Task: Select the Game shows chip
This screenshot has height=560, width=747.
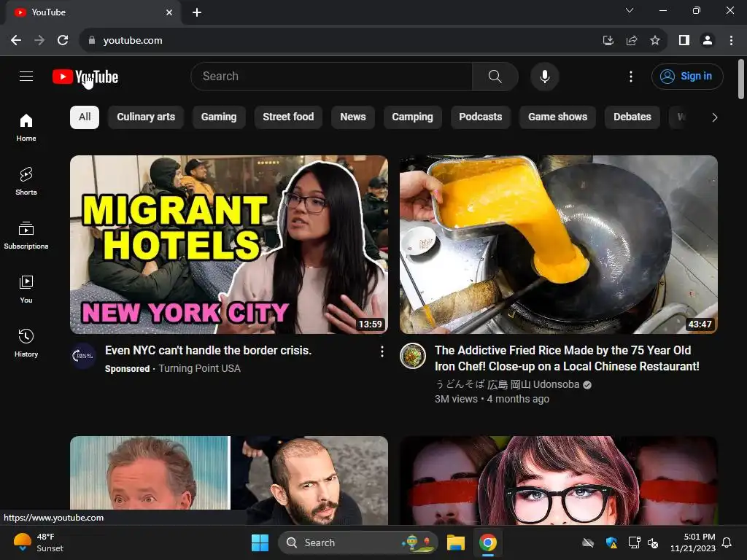Action: point(557,117)
